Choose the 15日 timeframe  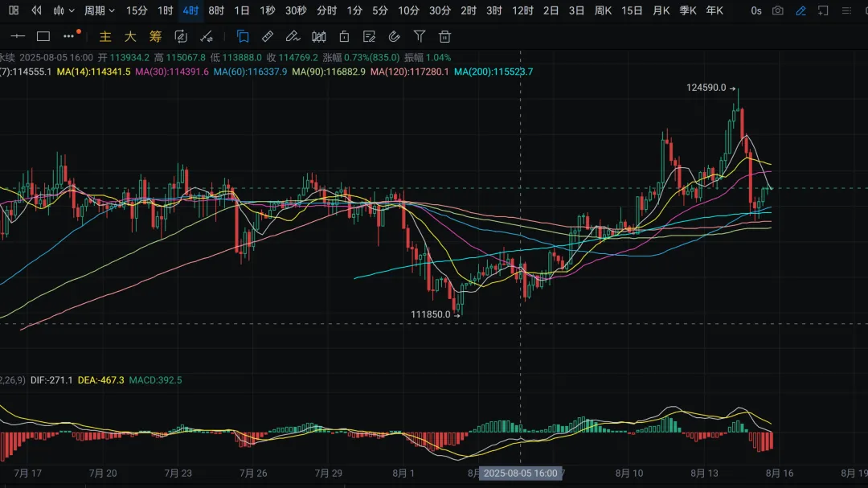pos(632,10)
